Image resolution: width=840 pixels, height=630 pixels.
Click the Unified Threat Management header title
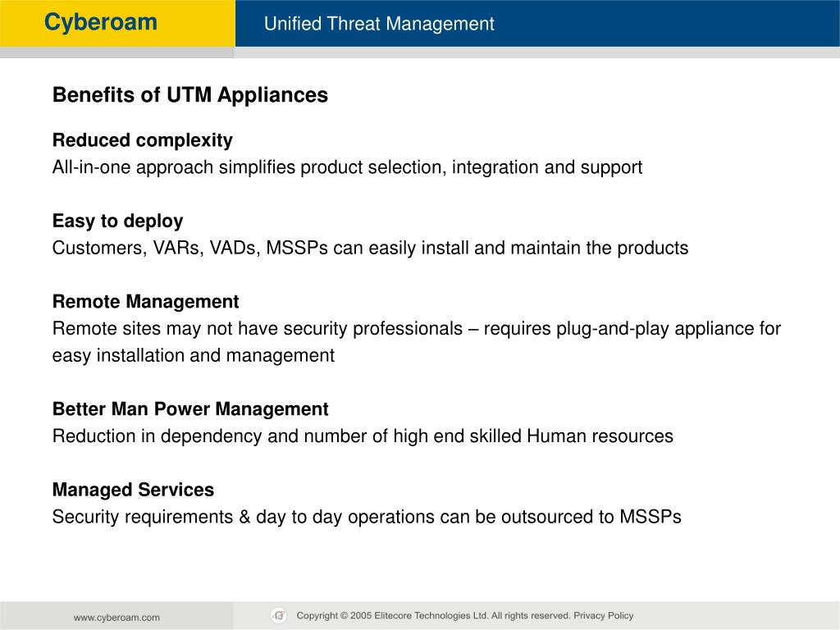pos(379,24)
